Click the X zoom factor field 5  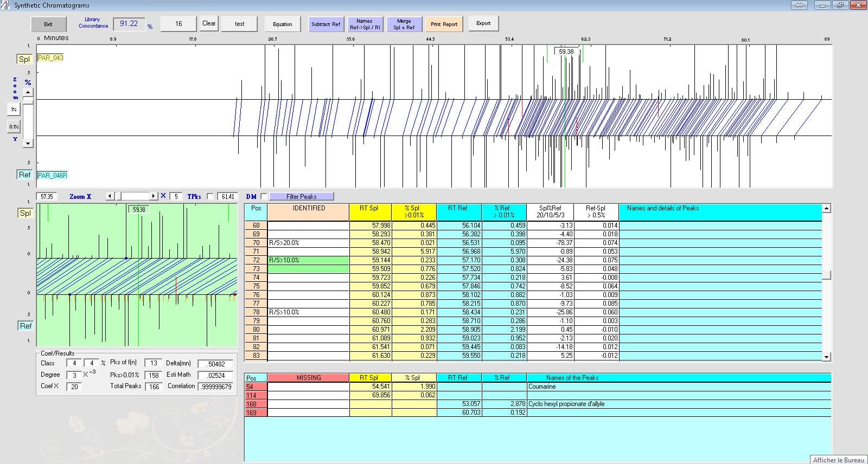176,196
